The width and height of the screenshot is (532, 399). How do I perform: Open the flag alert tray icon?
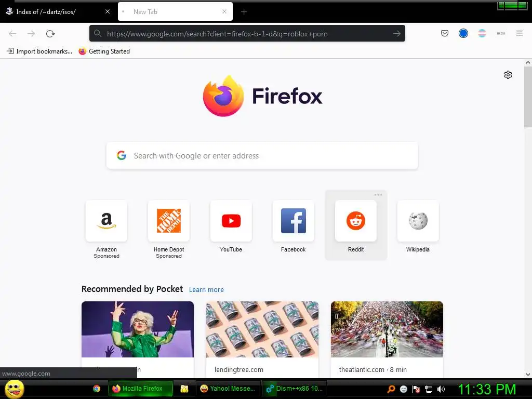coord(416,389)
